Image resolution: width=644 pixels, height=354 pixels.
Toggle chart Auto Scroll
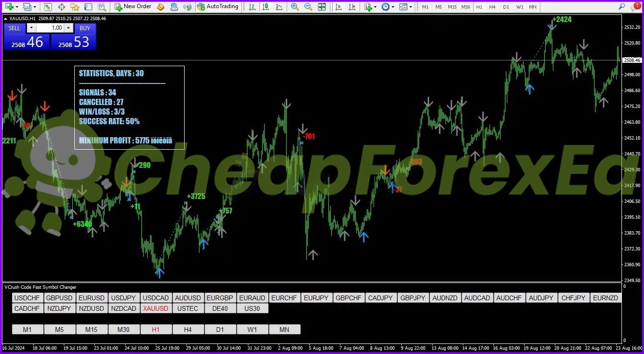tap(339, 7)
